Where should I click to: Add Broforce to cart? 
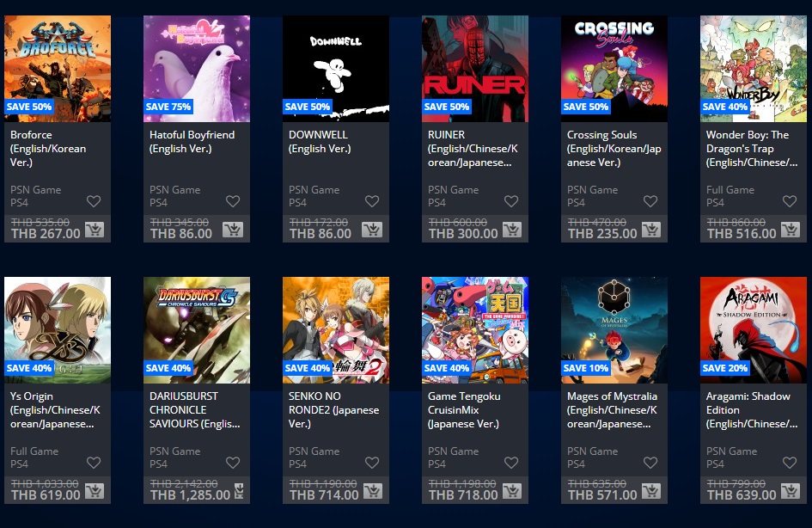[x=95, y=229]
